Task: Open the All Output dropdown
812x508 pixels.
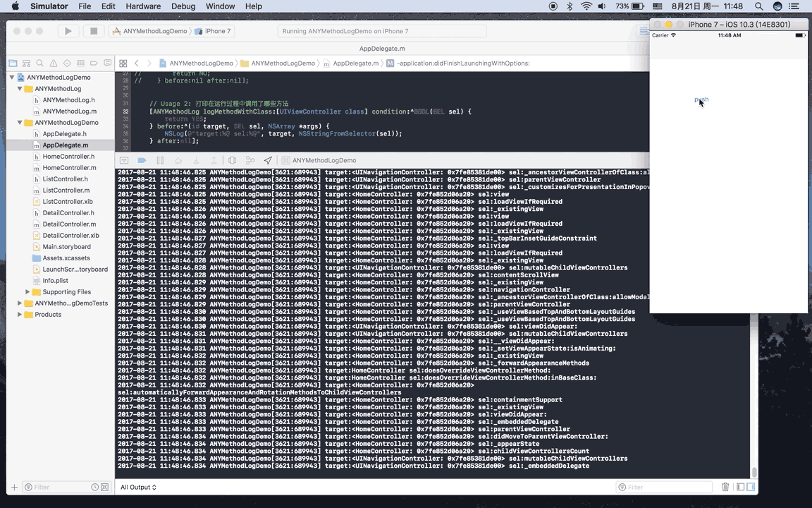Action: click(x=138, y=488)
